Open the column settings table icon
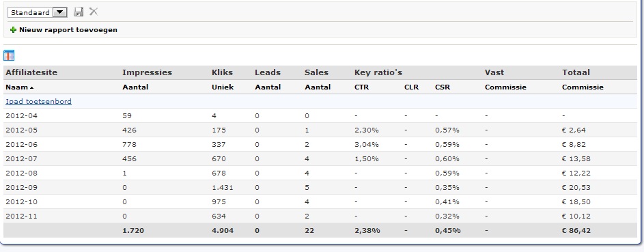Viewport: 644px width, 252px height. [x=9, y=55]
